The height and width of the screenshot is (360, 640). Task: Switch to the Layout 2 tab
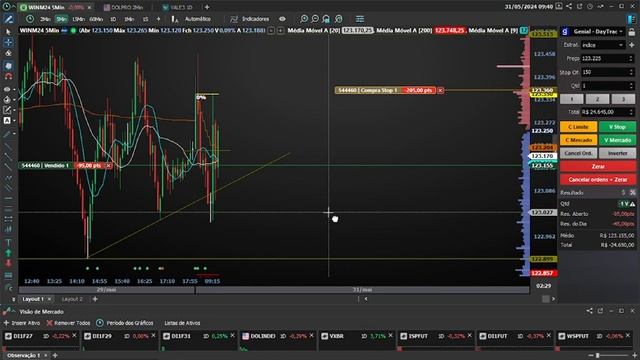pos(72,299)
